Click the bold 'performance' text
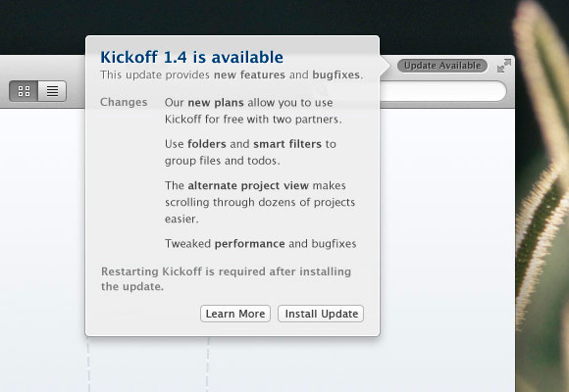This screenshot has height=392, width=569. 249,244
